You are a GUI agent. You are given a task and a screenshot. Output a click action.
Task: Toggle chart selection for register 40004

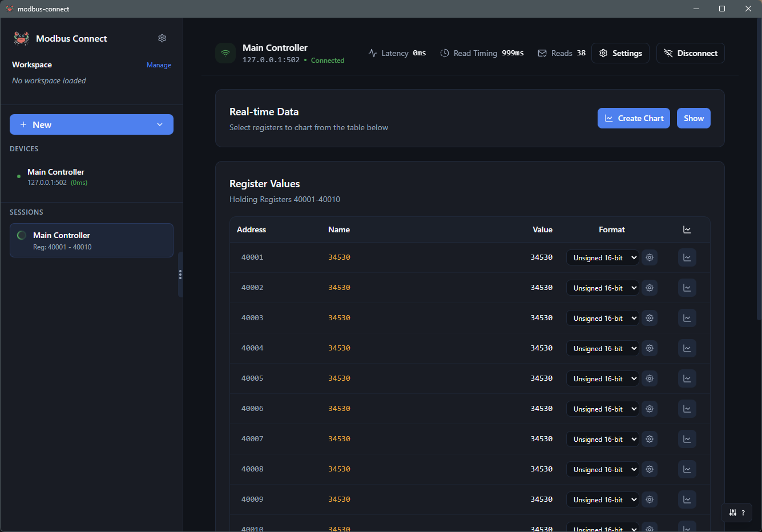pyautogui.click(x=687, y=348)
